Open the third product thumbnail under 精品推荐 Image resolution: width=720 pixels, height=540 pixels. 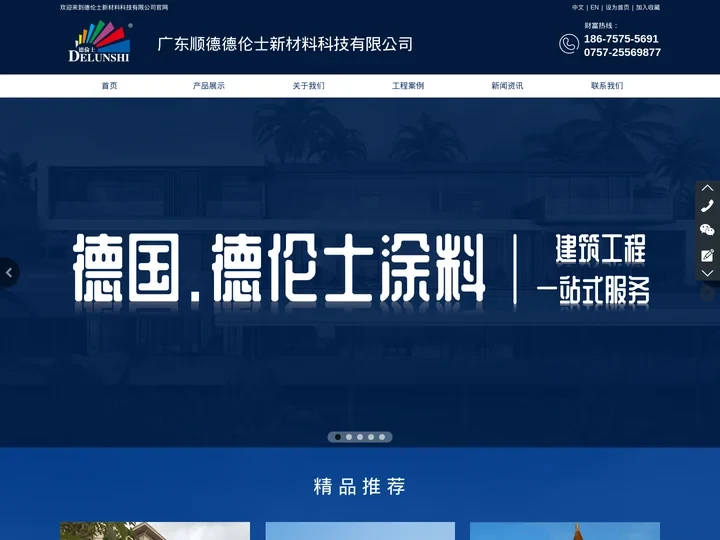tap(565, 531)
